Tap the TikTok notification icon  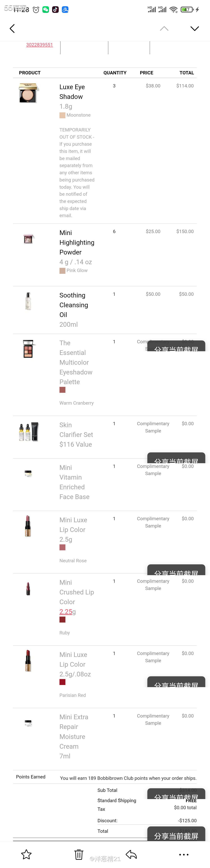pyautogui.click(x=56, y=10)
